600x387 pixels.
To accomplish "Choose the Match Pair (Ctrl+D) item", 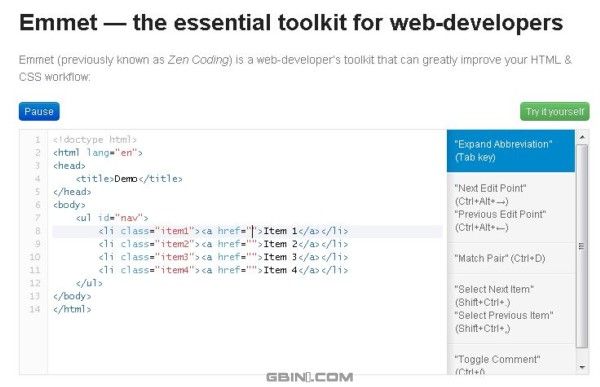I will (510, 258).
